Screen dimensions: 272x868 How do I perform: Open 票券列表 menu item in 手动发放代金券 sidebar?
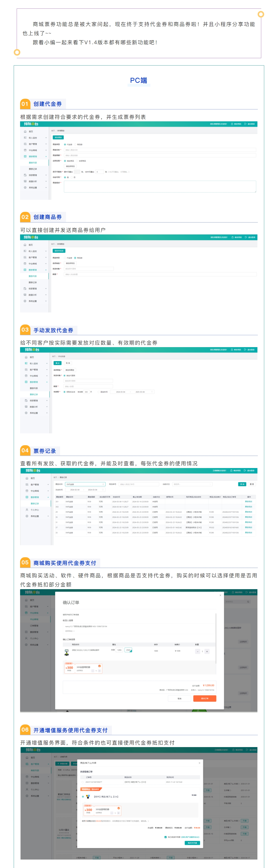(x=34, y=388)
